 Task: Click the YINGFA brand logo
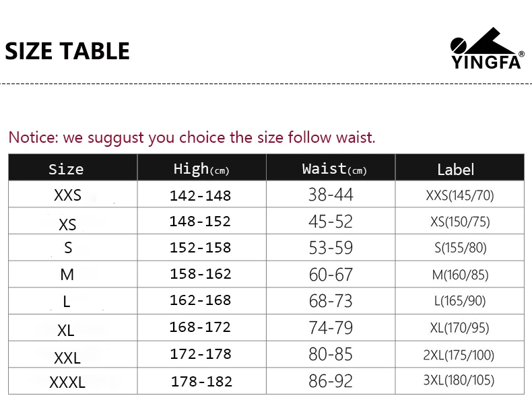tap(487, 48)
